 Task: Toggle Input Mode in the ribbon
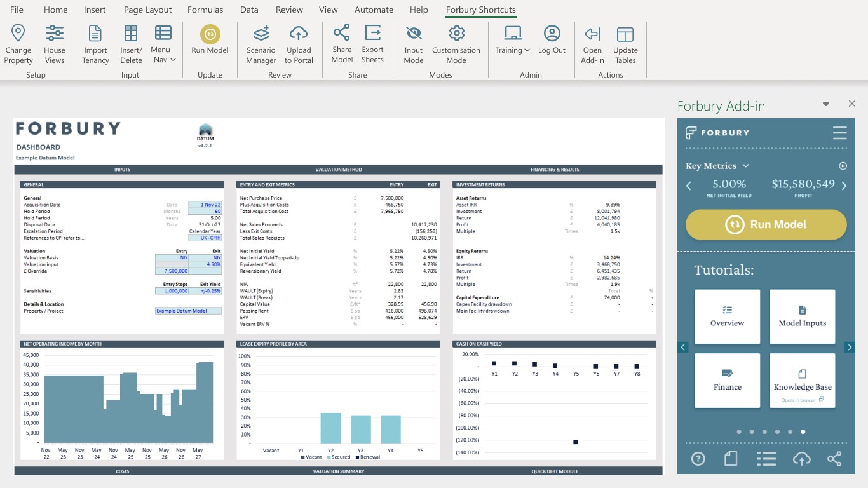(x=414, y=44)
